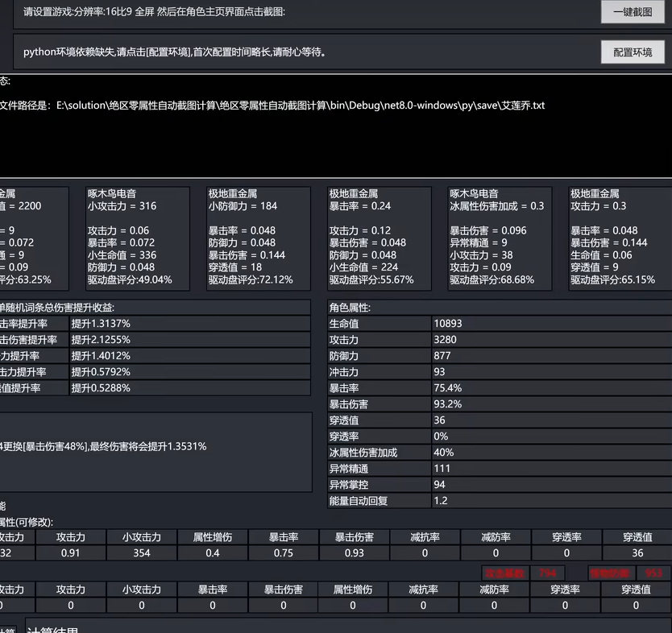Click the 生命值 value 10893
Viewport: 672px width, 633px height.
[551, 324]
